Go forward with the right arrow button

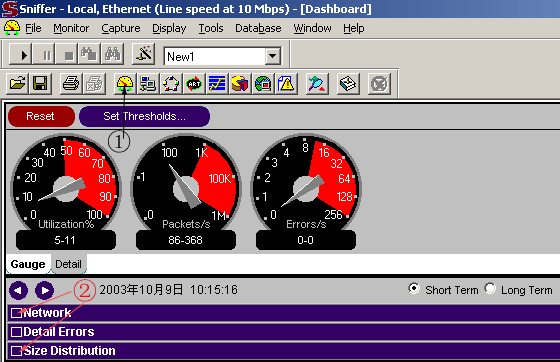45,290
